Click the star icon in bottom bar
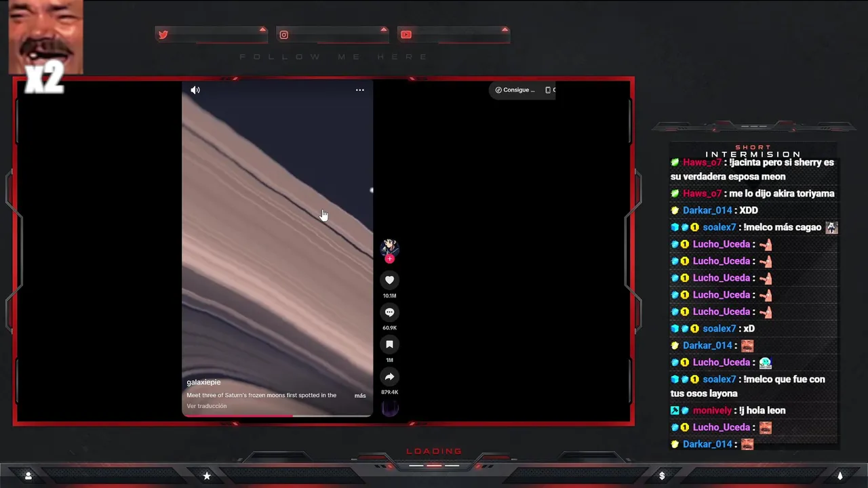Screen dimensions: 868x488 [207, 476]
